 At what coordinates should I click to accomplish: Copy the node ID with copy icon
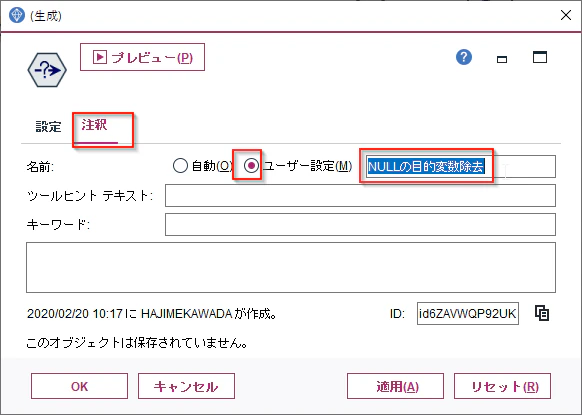pos(542,313)
